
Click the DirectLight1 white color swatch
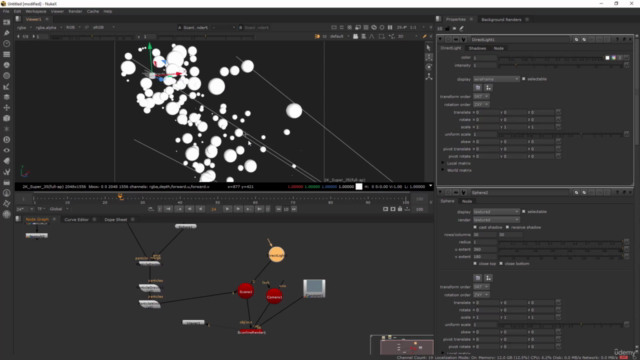tap(607, 58)
